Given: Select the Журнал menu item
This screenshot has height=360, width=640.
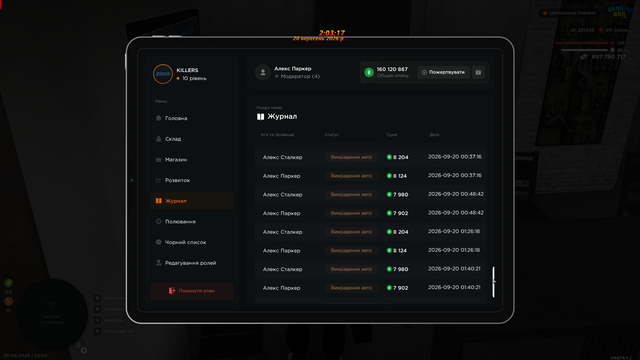Looking at the screenshot, I should tap(192, 201).
